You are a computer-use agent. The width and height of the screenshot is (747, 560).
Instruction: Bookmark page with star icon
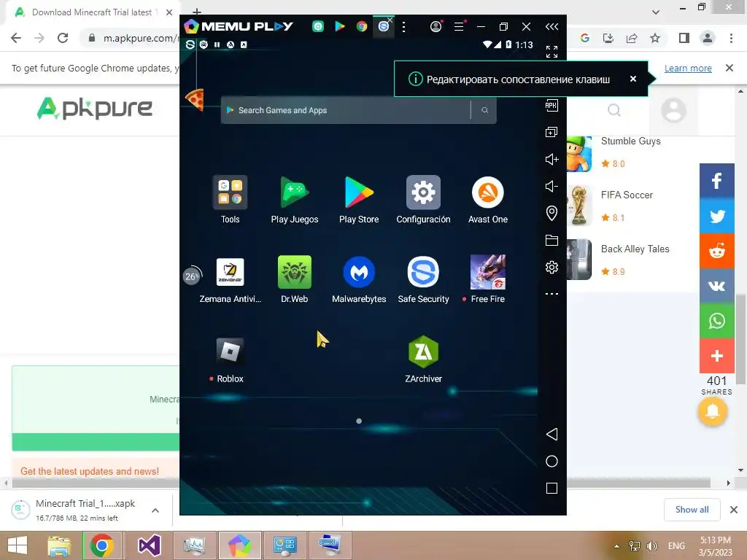655,38
